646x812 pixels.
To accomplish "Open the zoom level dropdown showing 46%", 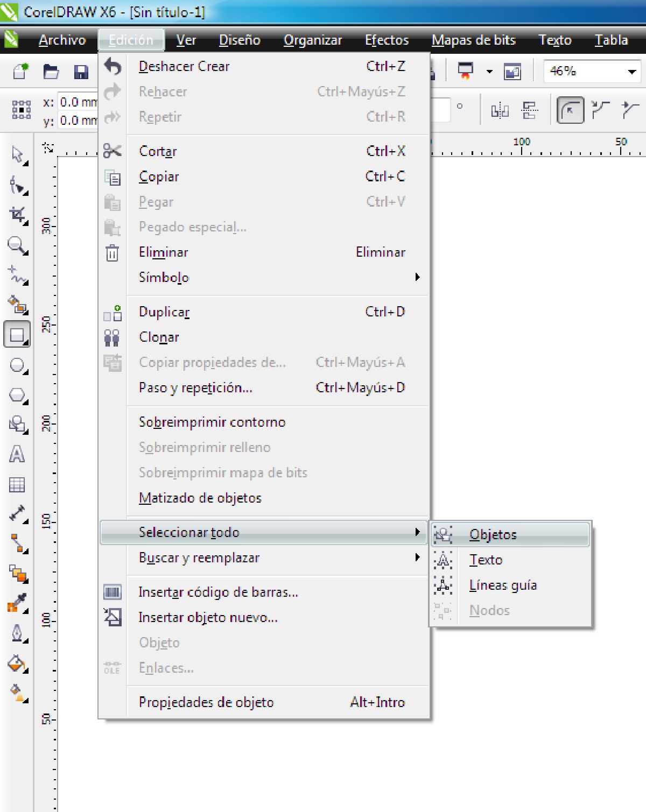I will tap(631, 71).
